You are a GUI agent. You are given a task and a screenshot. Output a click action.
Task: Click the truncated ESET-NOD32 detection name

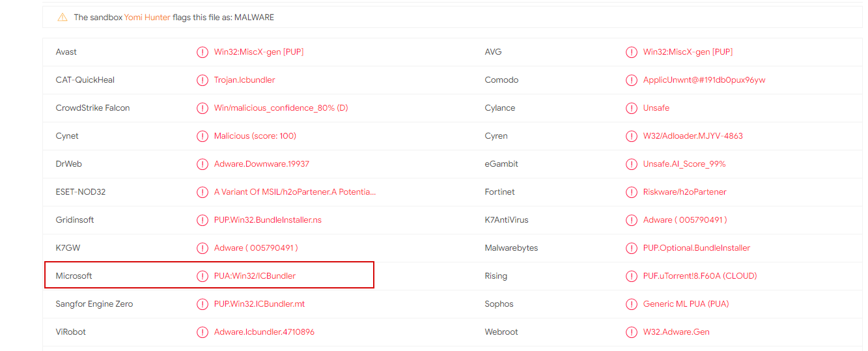tap(295, 192)
